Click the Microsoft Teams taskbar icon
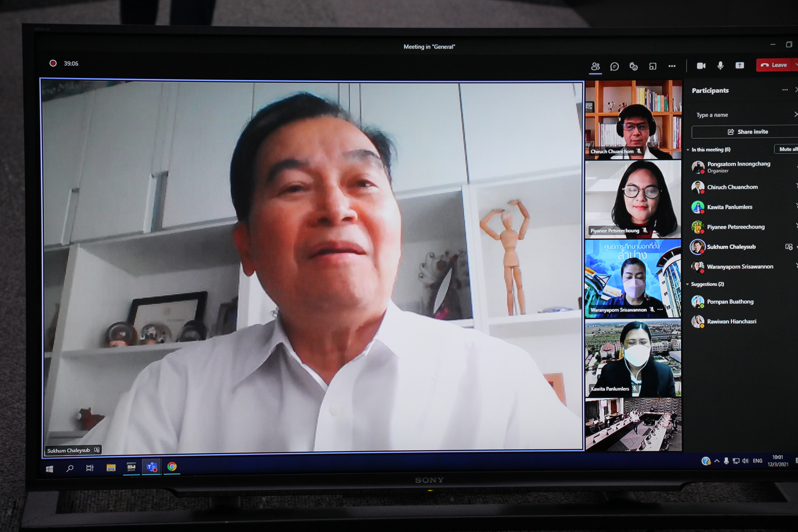 pyautogui.click(x=151, y=467)
